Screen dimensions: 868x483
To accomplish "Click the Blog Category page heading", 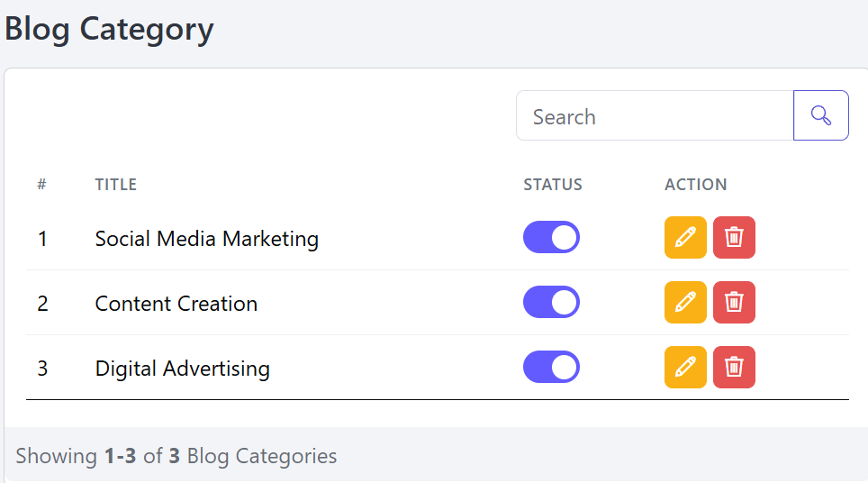I will coord(109,29).
